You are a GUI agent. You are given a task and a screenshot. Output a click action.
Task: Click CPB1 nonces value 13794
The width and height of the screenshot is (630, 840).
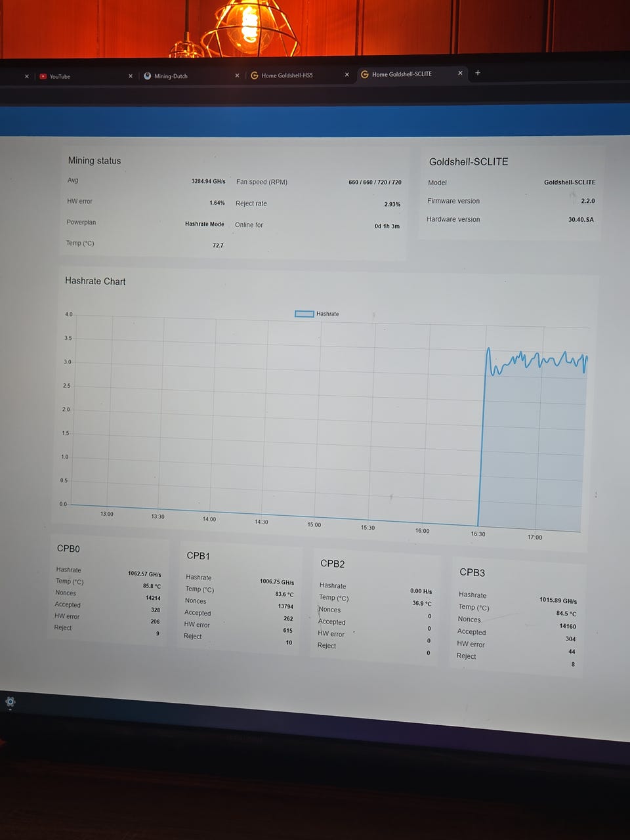click(x=285, y=606)
